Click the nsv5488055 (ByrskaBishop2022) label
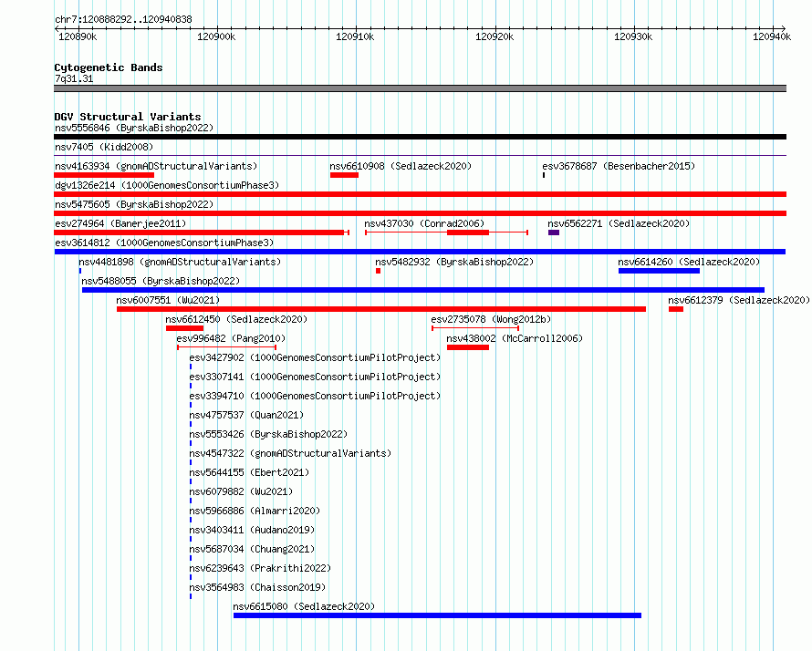The height and width of the screenshot is (651, 812). pos(161,281)
